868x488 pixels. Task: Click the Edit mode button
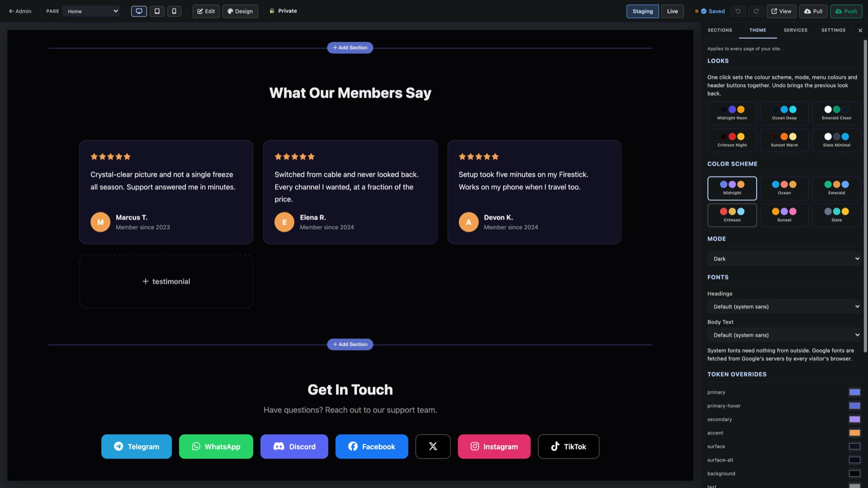tap(206, 11)
